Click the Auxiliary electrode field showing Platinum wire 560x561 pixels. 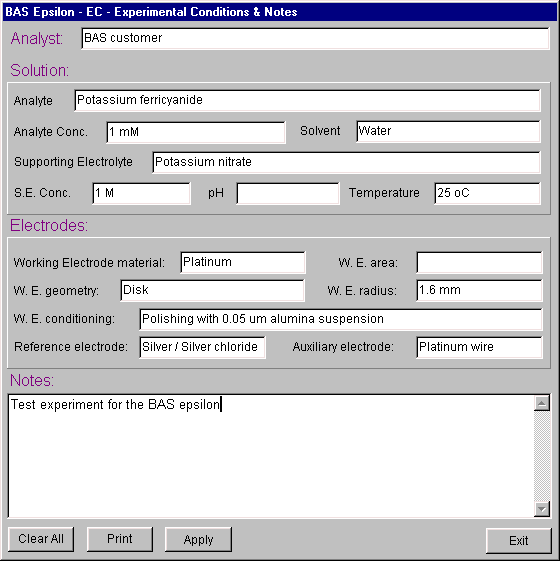pos(479,347)
